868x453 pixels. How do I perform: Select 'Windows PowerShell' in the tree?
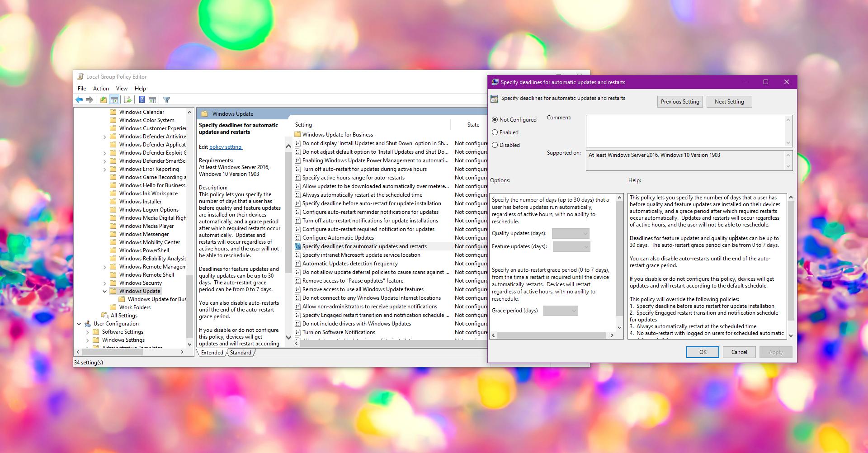(x=144, y=250)
